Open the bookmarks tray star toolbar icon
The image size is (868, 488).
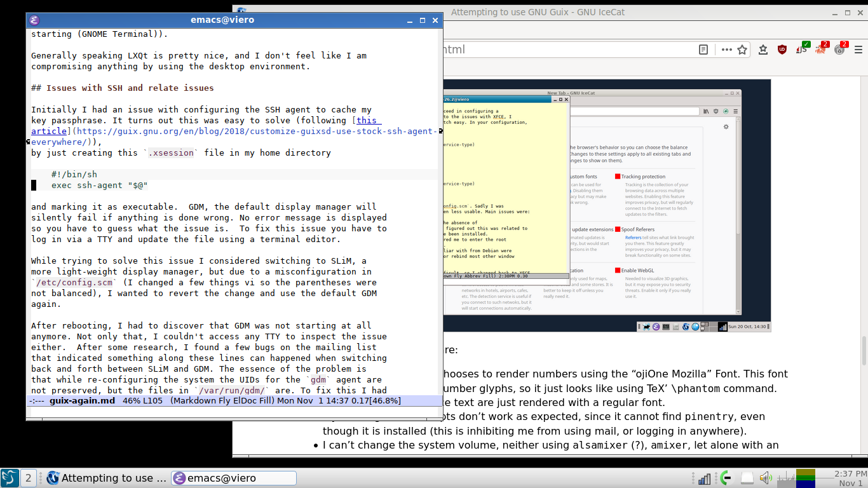[764, 50]
